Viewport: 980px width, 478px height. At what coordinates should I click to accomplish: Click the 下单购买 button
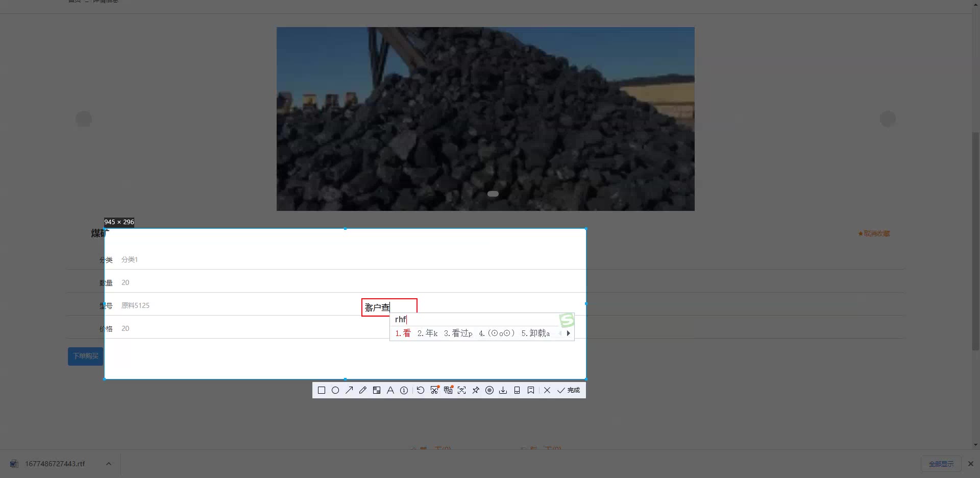[86, 356]
